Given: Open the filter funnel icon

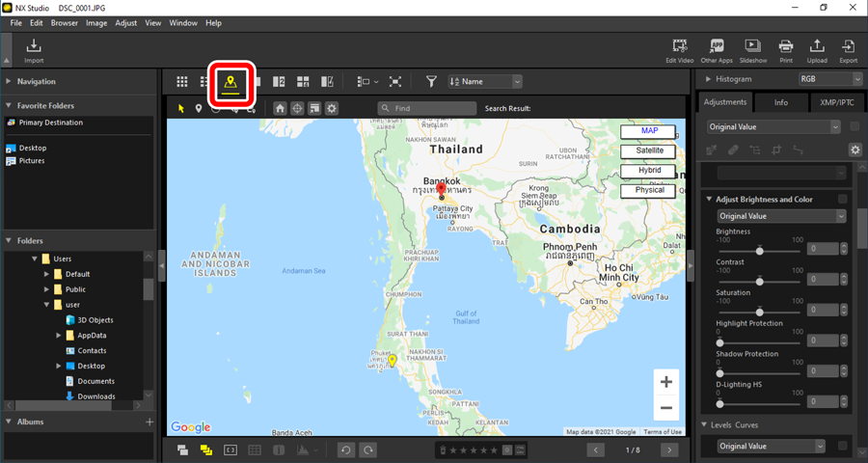Looking at the screenshot, I should (431, 82).
